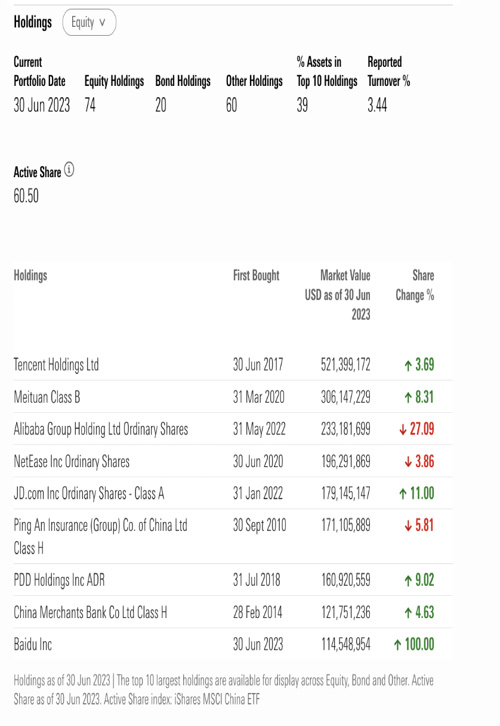
Task: Open the Tencent Holdings Ltd holding
Action: tap(56, 365)
